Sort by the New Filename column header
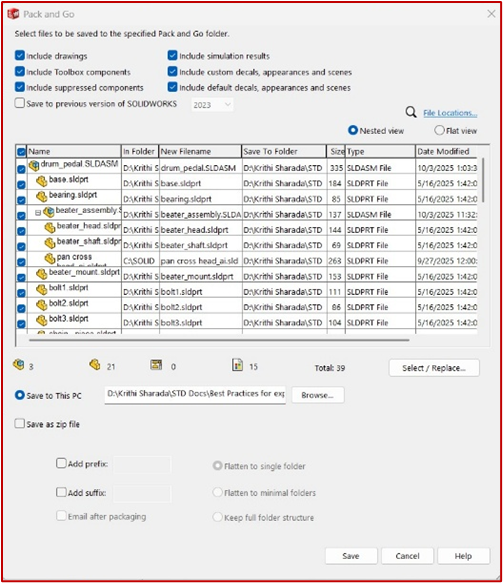 pyautogui.click(x=200, y=151)
